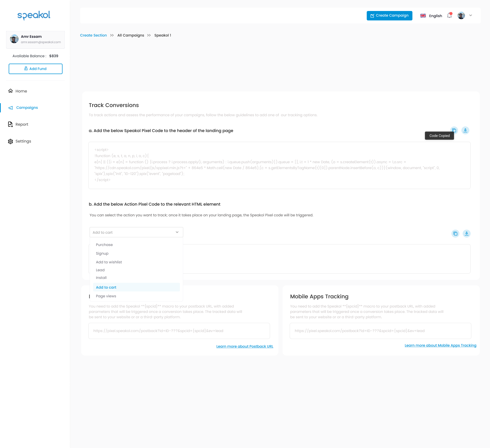Select Page views option
The image size is (490, 448).
pos(106,296)
